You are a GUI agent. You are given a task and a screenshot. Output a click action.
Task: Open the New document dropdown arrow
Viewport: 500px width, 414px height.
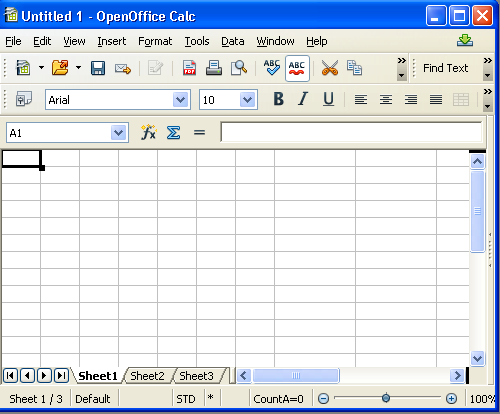coord(41,68)
